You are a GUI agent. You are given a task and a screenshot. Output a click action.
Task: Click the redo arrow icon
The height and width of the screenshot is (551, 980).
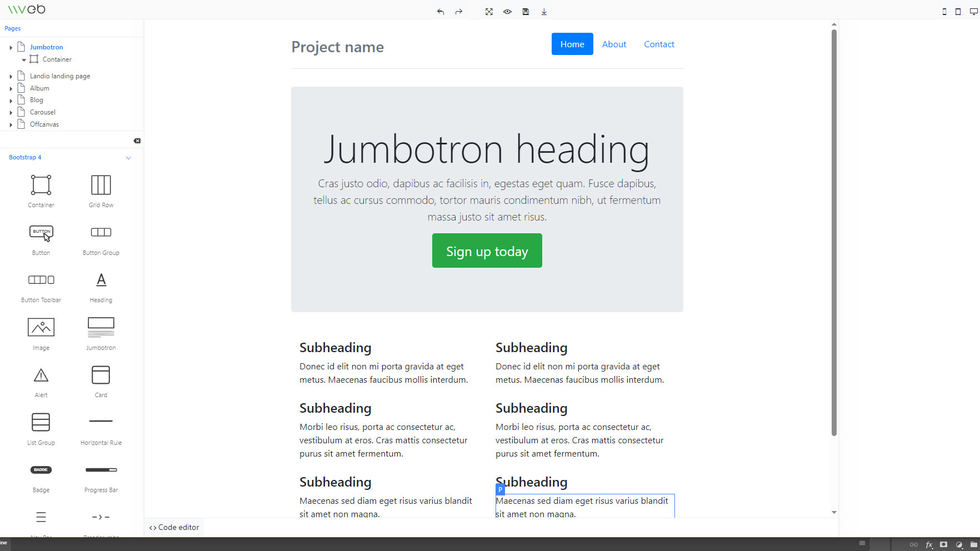click(x=459, y=12)
